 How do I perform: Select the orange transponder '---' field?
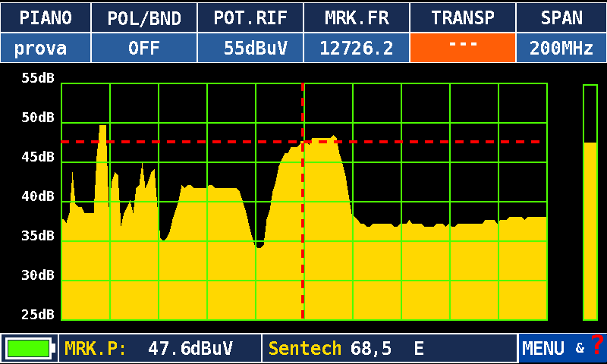click(463, 48)
